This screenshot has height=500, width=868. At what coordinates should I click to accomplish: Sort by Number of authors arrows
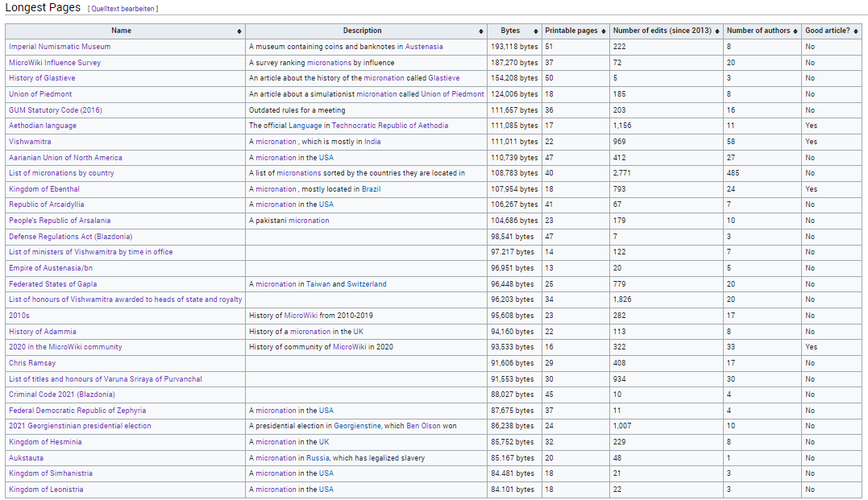point(795,31)
